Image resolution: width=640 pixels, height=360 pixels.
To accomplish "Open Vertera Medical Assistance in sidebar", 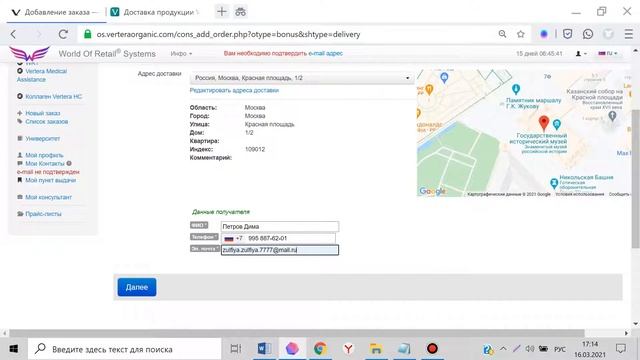I will coord(42,75).
